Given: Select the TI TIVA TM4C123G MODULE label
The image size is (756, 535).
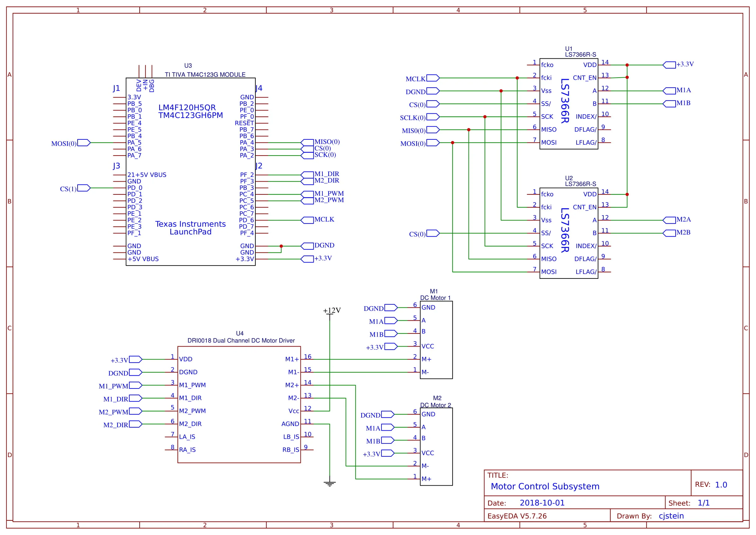Looking at the screenshot, I should pos(205,75).
